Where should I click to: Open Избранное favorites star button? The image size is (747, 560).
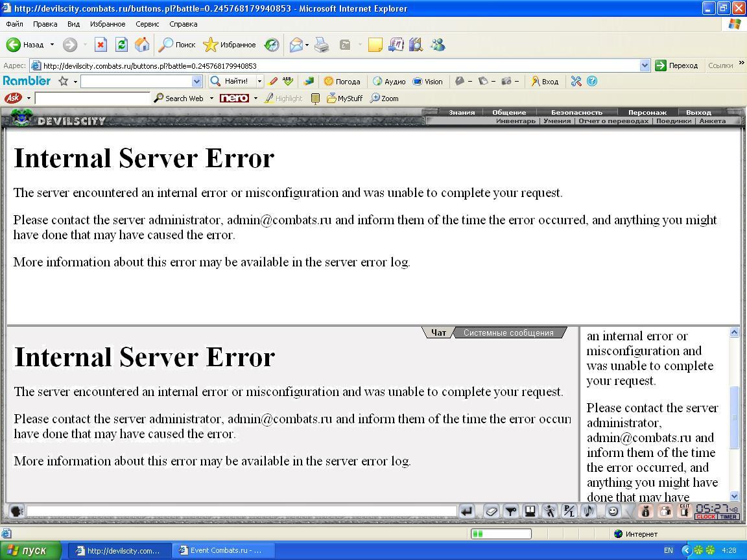tap(229, 45)
